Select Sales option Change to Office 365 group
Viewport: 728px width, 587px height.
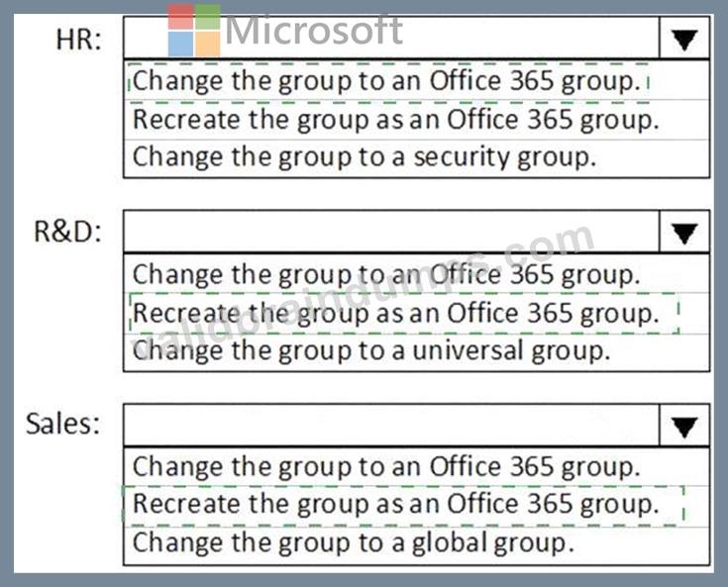pyautogui.click(x=416, y=466)
